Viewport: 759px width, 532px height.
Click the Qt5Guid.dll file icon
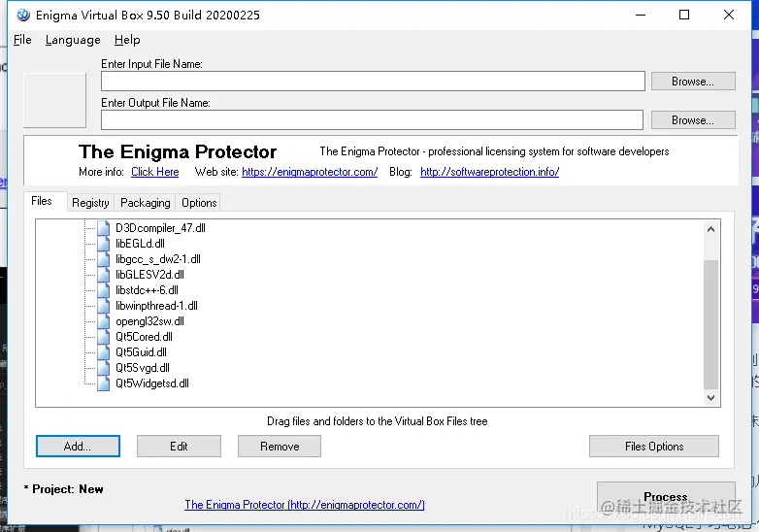103,352
